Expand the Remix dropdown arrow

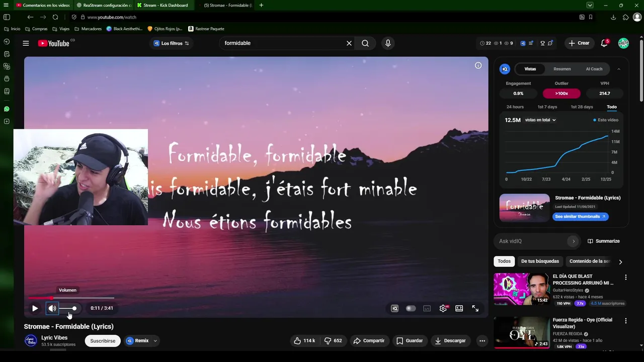coord(155,341)
